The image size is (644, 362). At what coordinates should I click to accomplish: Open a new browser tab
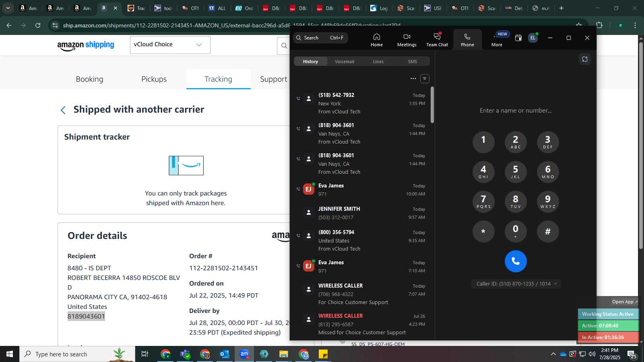pos(561,8)
